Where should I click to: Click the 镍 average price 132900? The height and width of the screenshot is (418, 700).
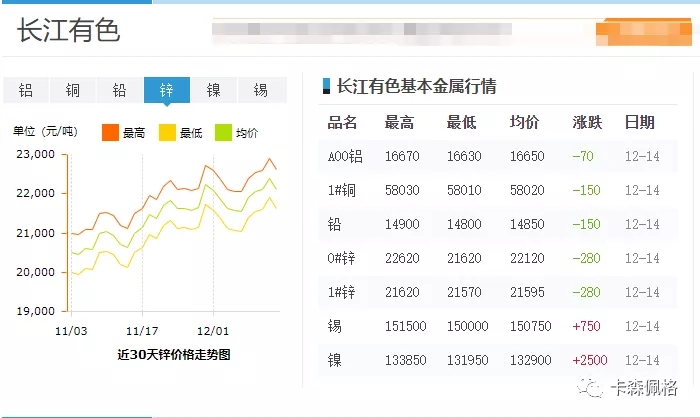(x=531, y=360)
